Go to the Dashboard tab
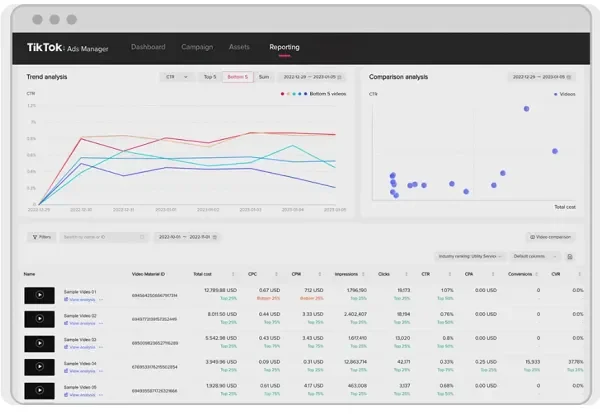Screen dimensions: 600x414 click(x=148, y=47)
